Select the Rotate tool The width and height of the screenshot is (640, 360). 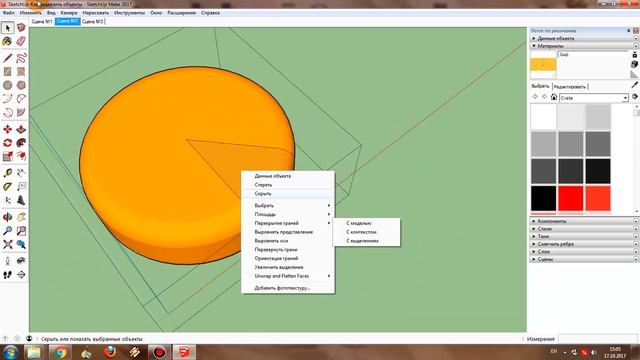(7, 143)
